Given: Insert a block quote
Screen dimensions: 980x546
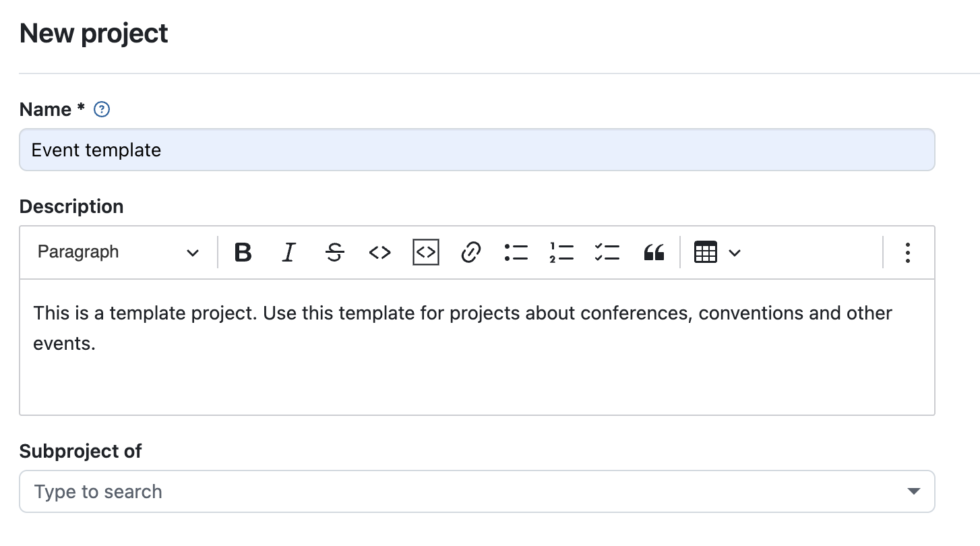Looking at the screenshot, I should 652,252.
